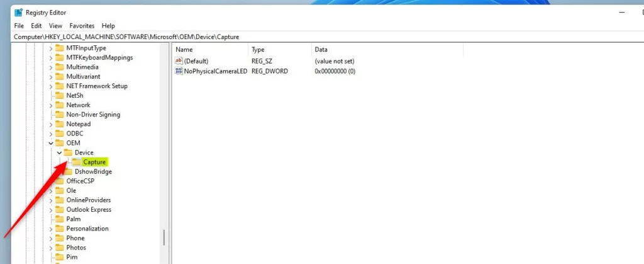Expand the Outlook Express key
Viewport: 644px width, 264px height.
point(51,210)
